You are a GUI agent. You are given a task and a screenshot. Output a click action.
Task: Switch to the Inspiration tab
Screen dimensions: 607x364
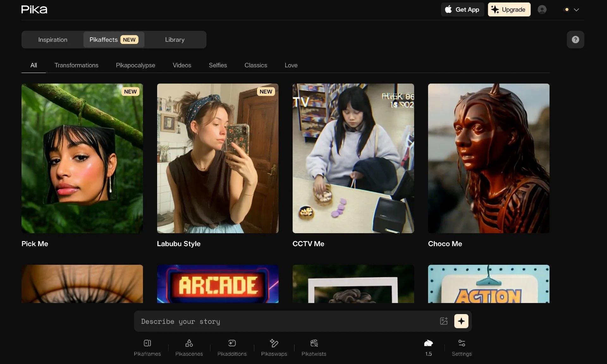coord(53,39)
